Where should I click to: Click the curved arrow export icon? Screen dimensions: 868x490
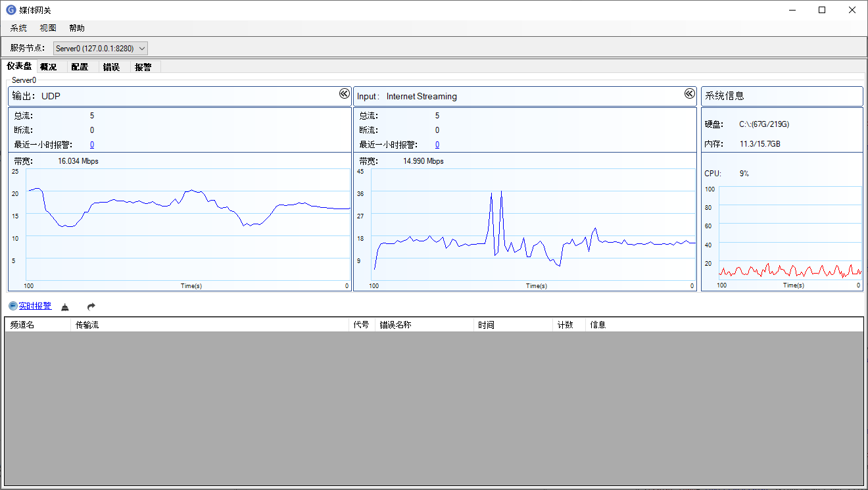[91, 307]
